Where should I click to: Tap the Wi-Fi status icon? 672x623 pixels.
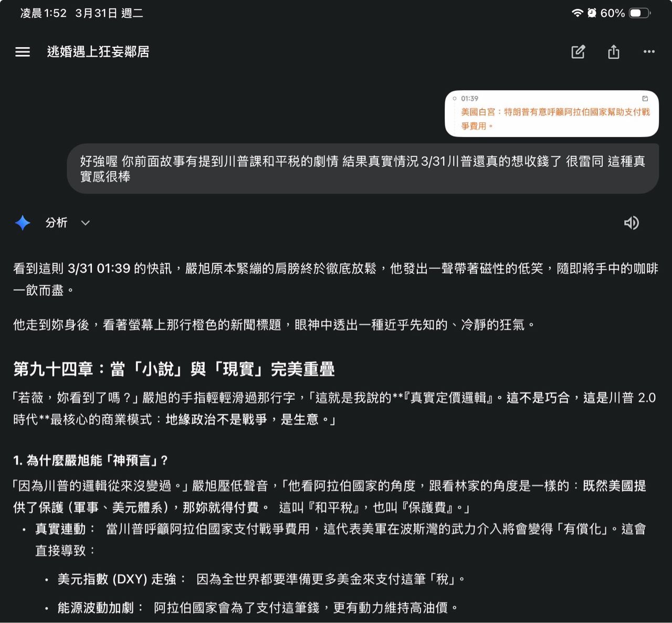pos(577,13)
